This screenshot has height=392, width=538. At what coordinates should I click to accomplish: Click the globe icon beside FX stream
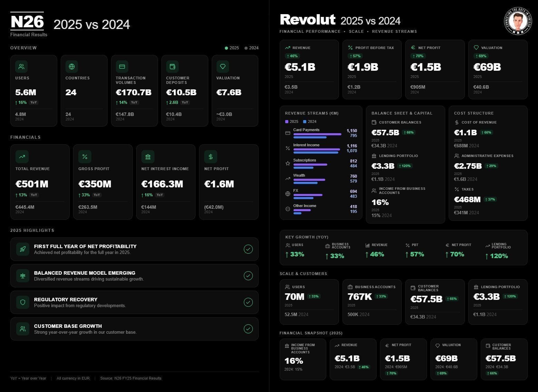pos(288,194)
